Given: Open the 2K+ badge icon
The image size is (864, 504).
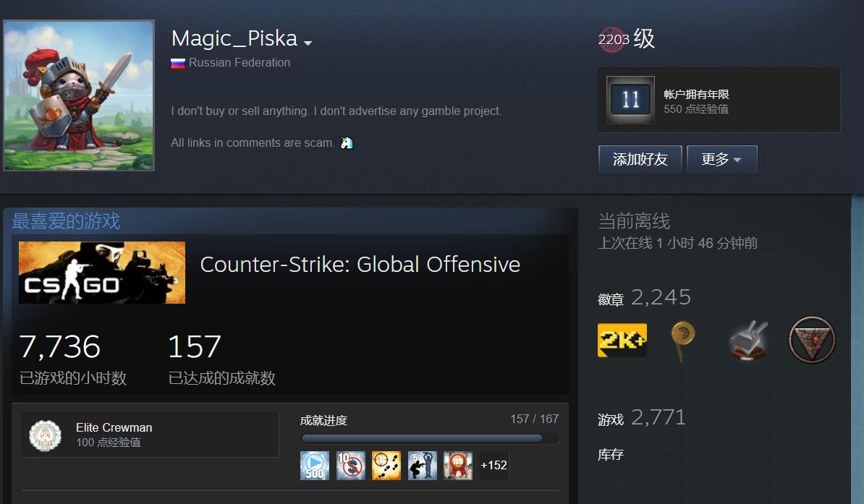Looking at the screenshot, I should [622, 341].
